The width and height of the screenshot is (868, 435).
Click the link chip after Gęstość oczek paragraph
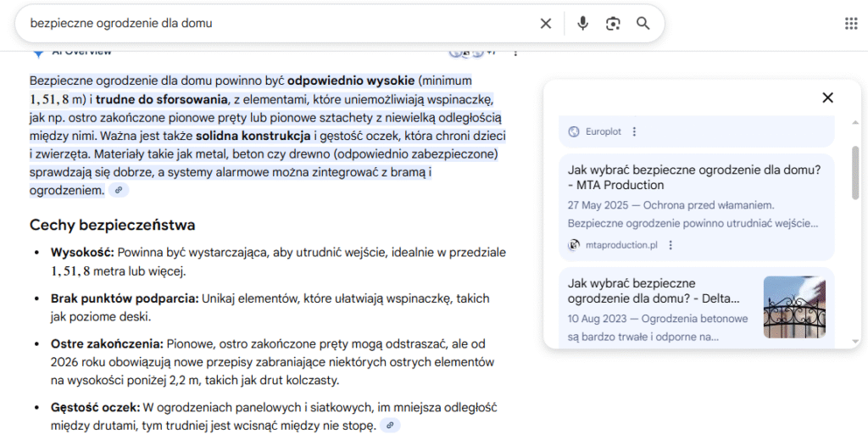[390, 426]
